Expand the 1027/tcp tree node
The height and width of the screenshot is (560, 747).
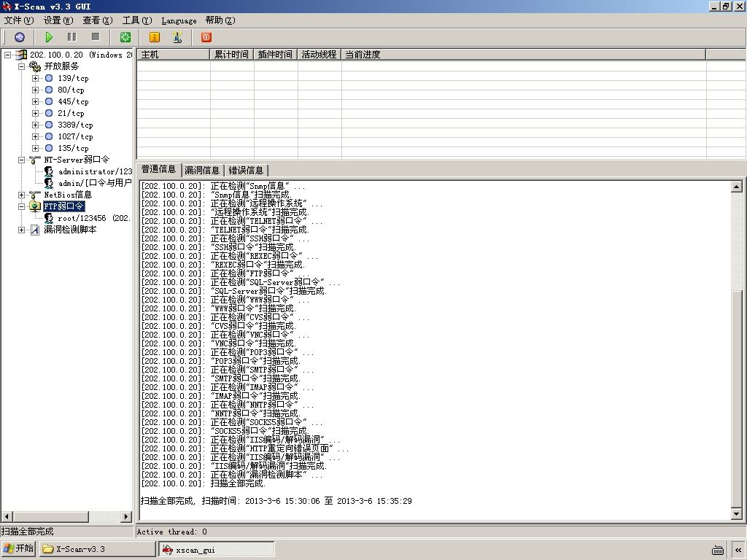(x=35, y=136)
